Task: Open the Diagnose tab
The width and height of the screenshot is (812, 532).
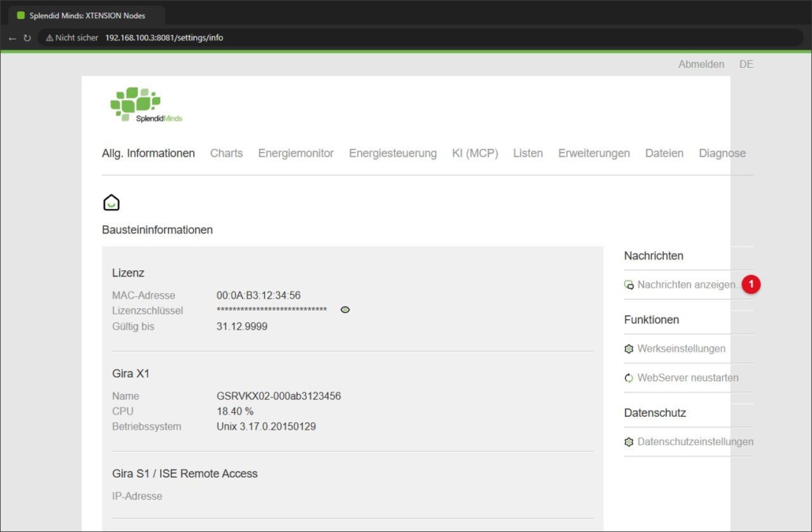Action: click(x=722, y=153)
